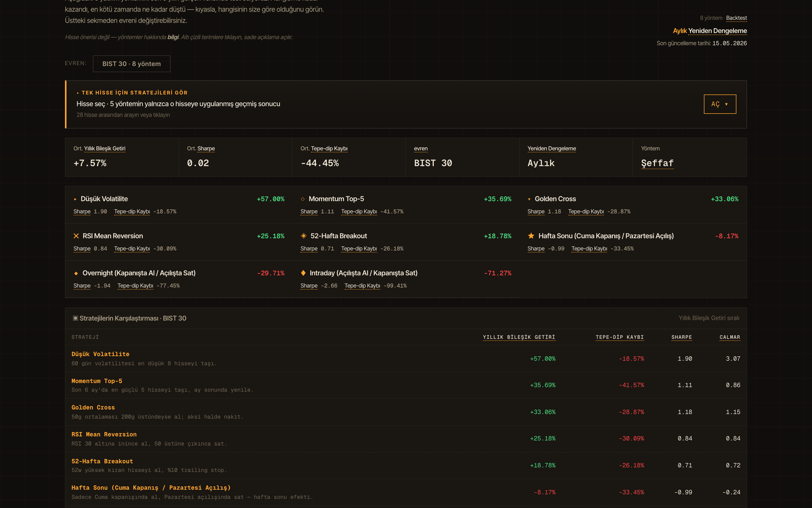The height and width of the screenshot is (508, 812).
Task: Click the Yıllık Bileşik Getiri sıralı label
Action: pyautogui.click(x=709, y=318)
